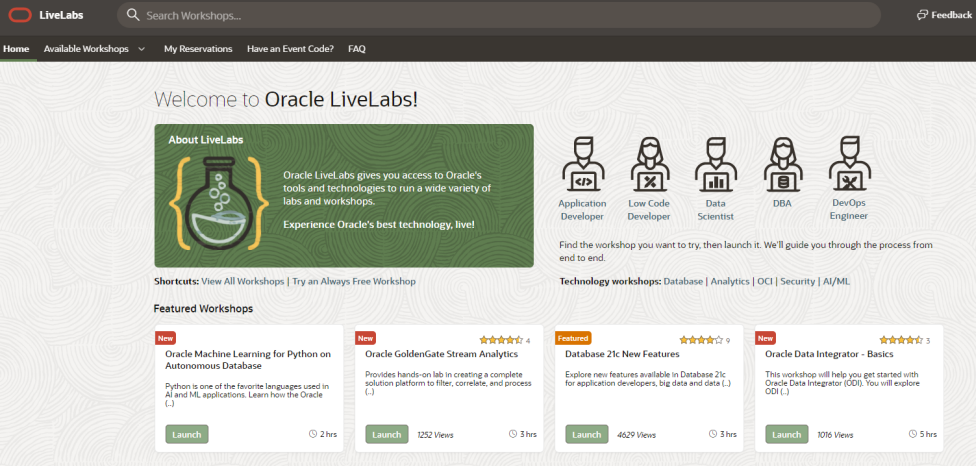Viewport: 976px width, 466px height.
Task: Click the Oracle GoldenGate Stream Analytics title
Action: 441,354
